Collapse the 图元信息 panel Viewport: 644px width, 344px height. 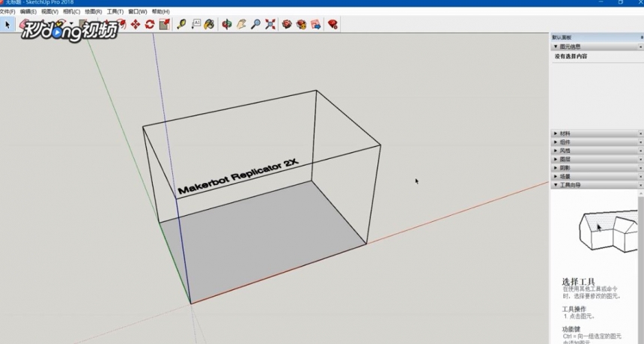[x=556, y=47]
